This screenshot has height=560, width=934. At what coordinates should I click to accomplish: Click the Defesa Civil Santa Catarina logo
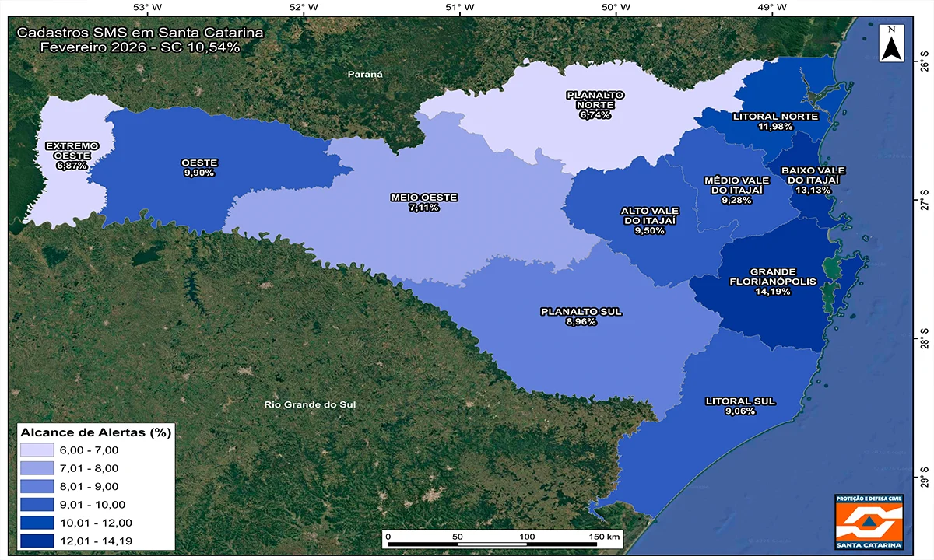click(868, 522)
